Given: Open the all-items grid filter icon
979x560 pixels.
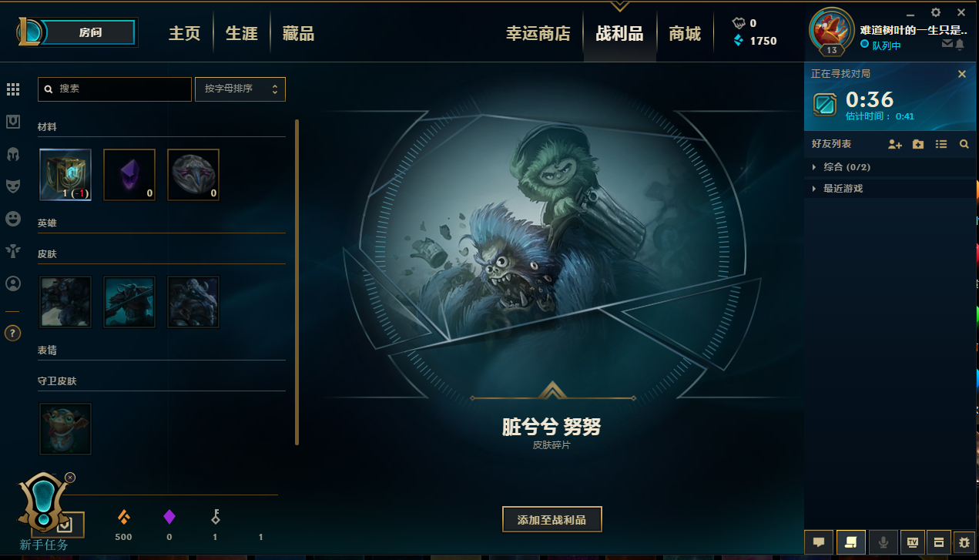Looking at the screenshot, I should (x=13, y=89).
